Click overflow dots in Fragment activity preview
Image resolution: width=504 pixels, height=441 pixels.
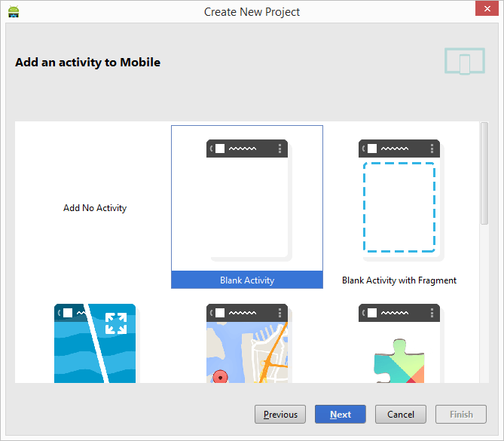(x=432, y=149)
